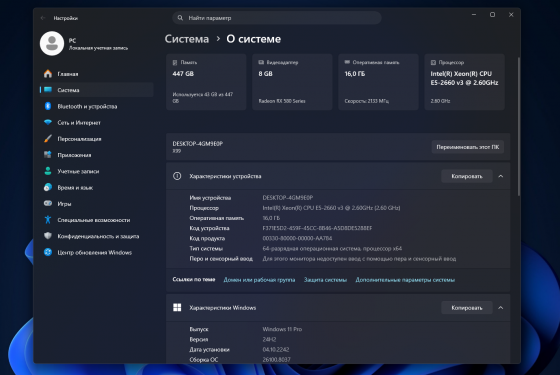Click the Сеть и Интернет wifi icon
The height and width of the screenshot is (375, 560).
48,122
